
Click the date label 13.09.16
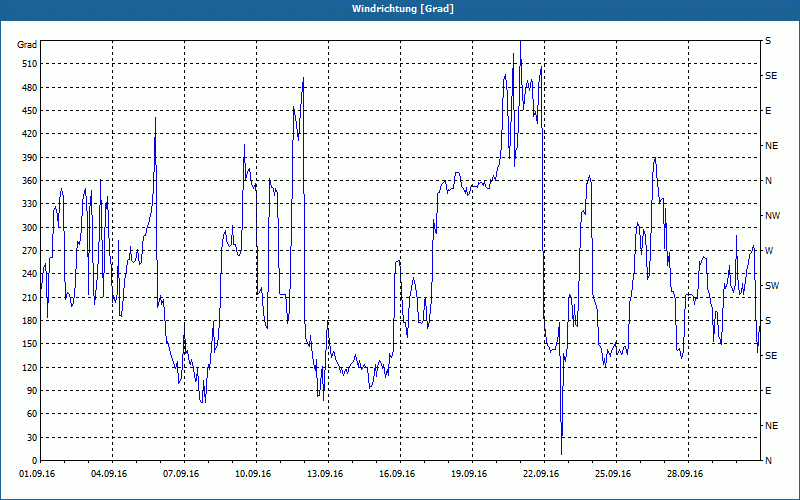point(325,474)
